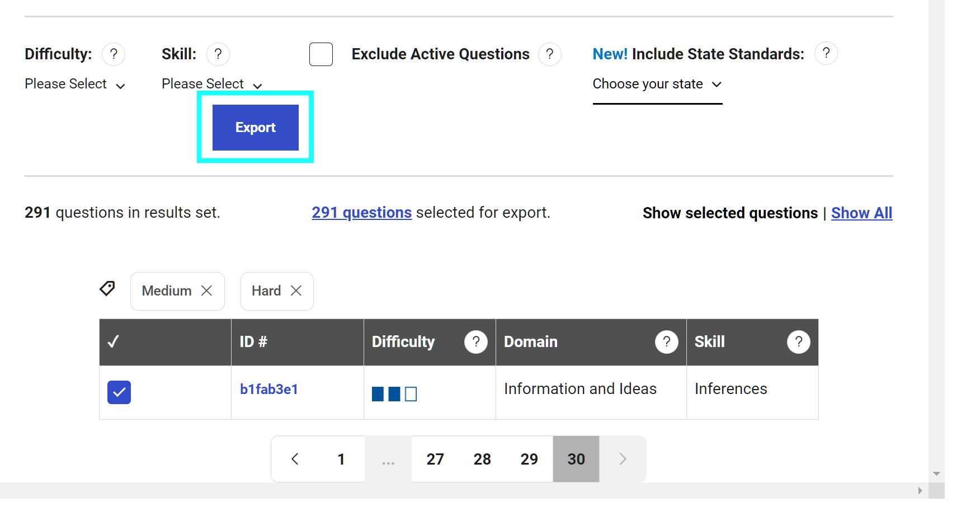The height and width of the screenshot is (506, 980).
Task: Open help for the Domain column
Action: [x=666, y=341]
